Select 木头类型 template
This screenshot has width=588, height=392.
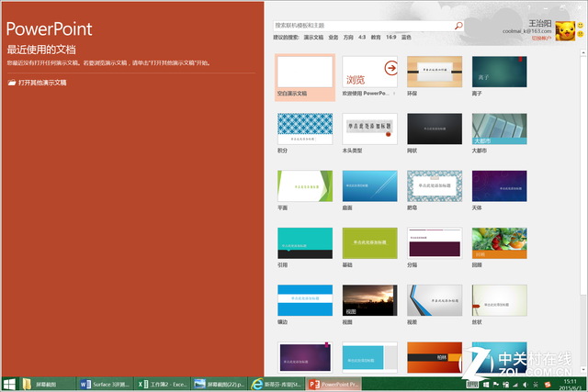[369, 129]
